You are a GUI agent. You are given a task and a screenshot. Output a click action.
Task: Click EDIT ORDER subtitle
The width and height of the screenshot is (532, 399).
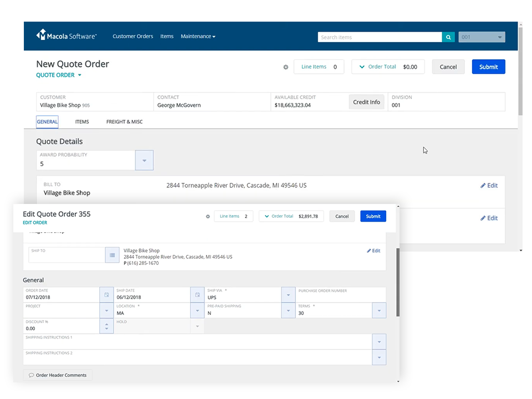point(35,223)
